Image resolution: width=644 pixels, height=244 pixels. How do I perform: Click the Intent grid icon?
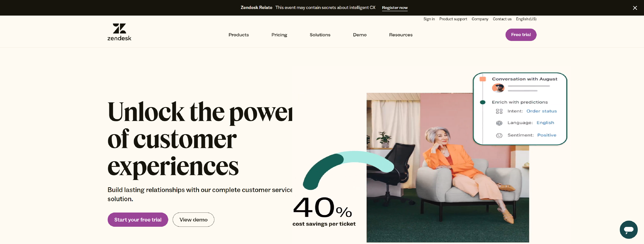pyautogui.click(x=499, y=111)
